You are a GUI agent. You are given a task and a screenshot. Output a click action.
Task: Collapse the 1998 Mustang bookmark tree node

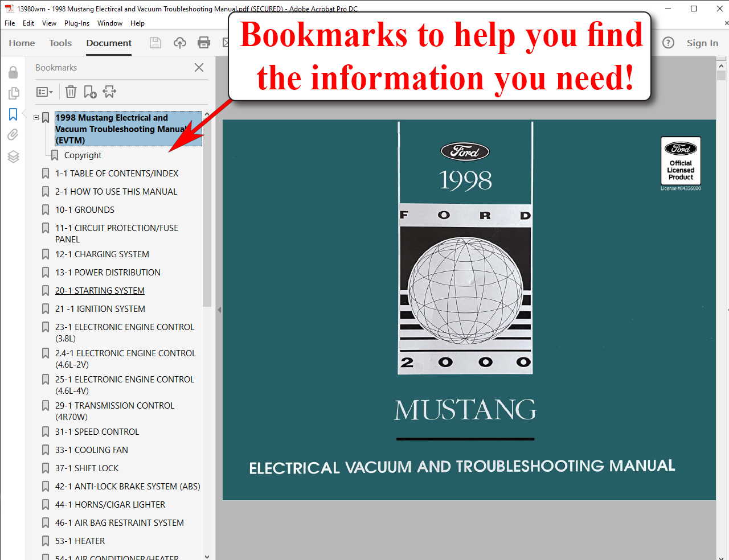coord(36,118)
